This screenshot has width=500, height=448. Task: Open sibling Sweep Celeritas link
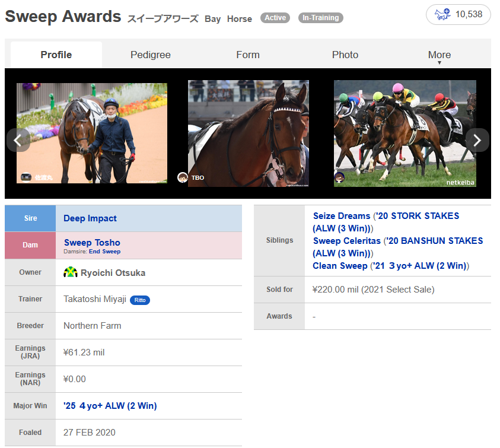pyautogui.click(x=346, y=241)
